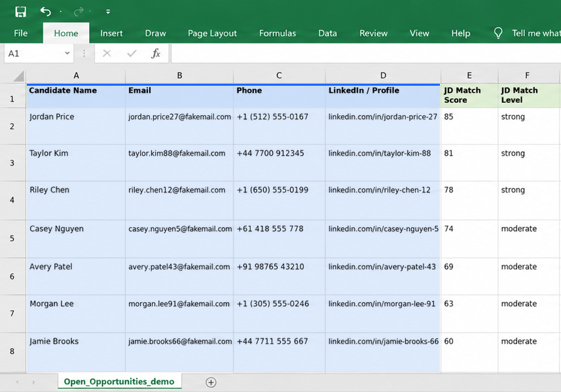Screen dimensions: 561x392
Task: Select row 5 header
Action: click(x=12, y=239)
